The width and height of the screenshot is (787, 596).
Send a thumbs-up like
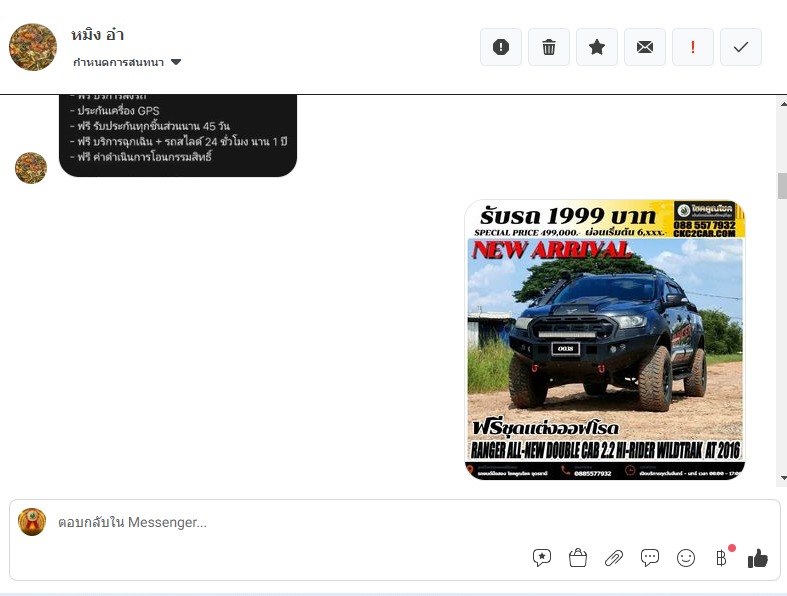click(758, 558)
